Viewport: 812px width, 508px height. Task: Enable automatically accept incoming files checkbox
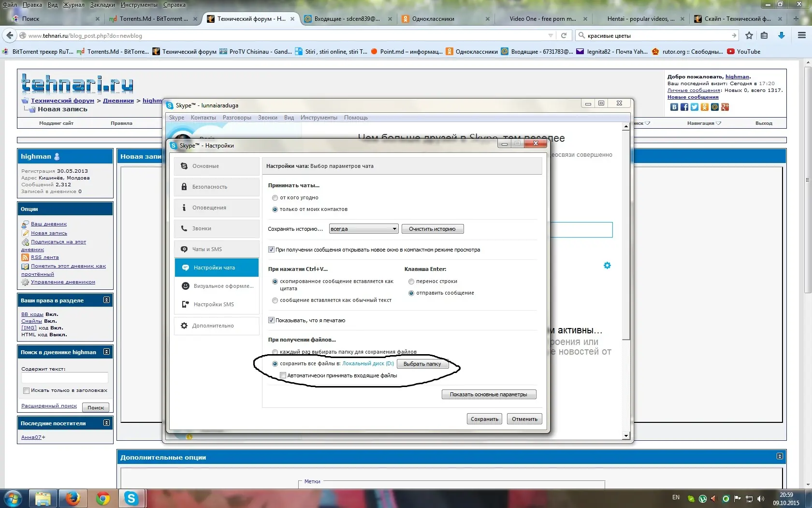(x=283, y=375)
